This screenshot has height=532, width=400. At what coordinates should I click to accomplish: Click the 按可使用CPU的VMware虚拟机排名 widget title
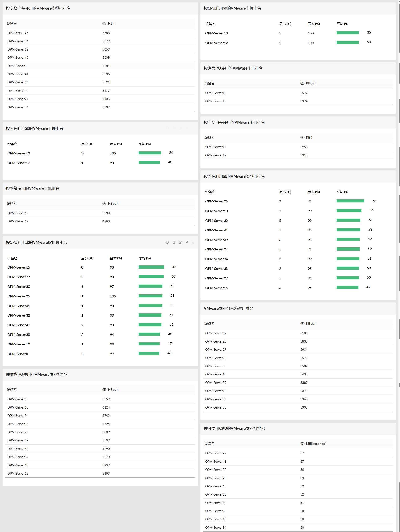[x=234, y=429]
